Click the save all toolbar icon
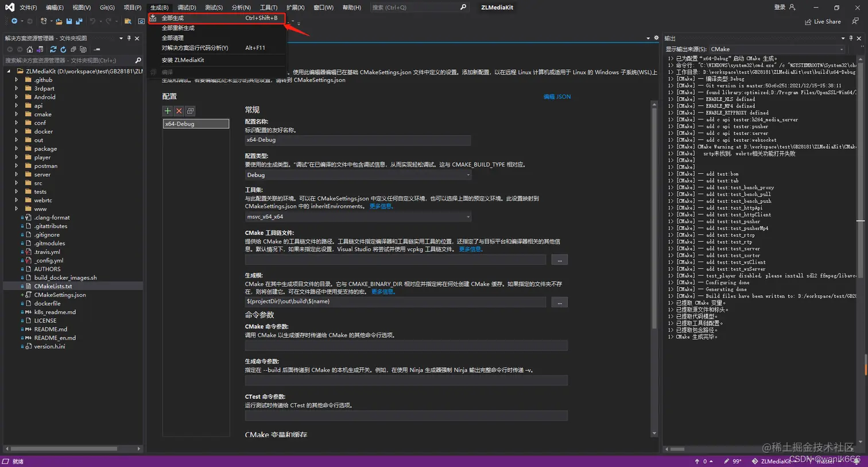The height and width of the screenshot is (467, 868). pyautogui.click(x=79, y=21)
